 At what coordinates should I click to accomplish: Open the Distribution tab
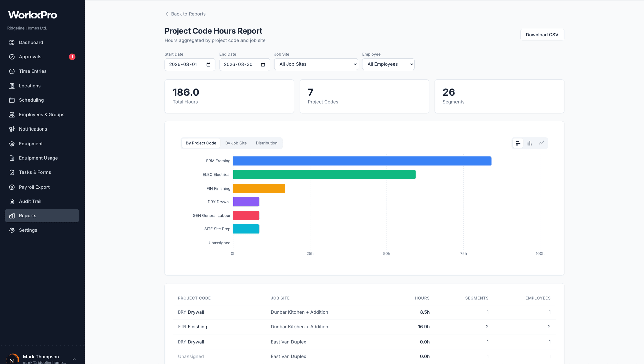click(x=266, y=143)
